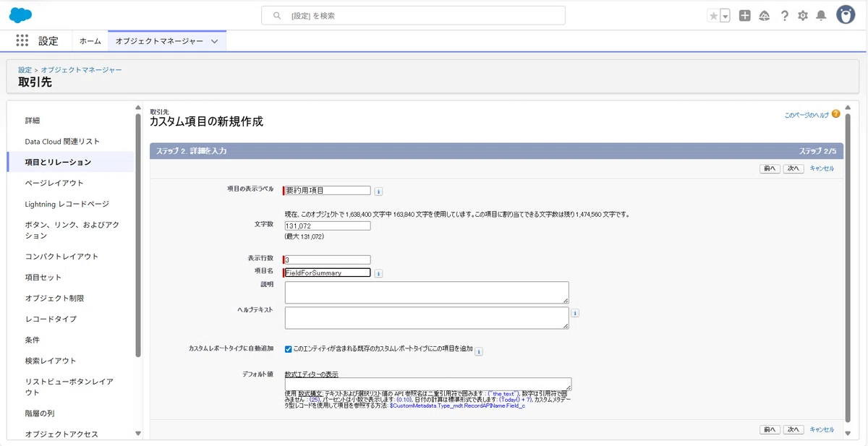Open the このページのヘルプ link
The image size is (868, 446).
807,115
